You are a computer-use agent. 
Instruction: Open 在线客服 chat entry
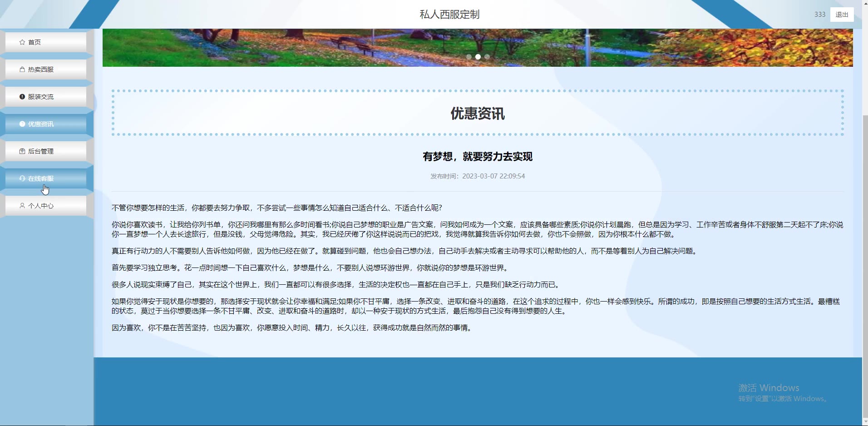46,178
